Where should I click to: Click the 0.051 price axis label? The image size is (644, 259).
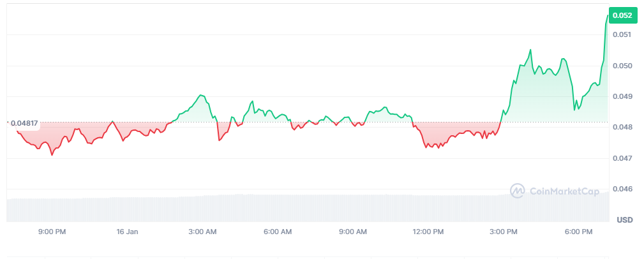click(x=622, y=34)
